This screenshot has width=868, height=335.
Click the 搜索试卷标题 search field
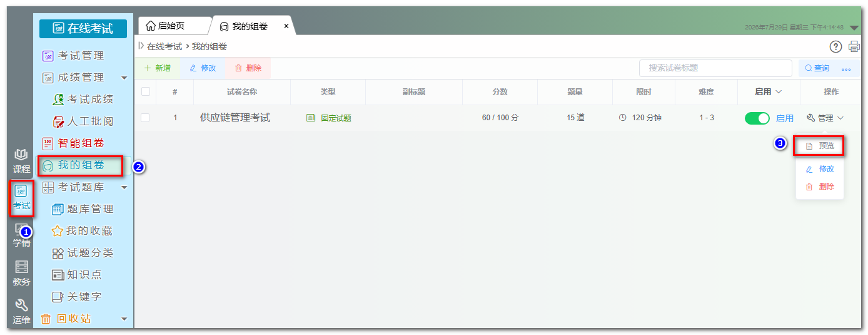(715, 68)
